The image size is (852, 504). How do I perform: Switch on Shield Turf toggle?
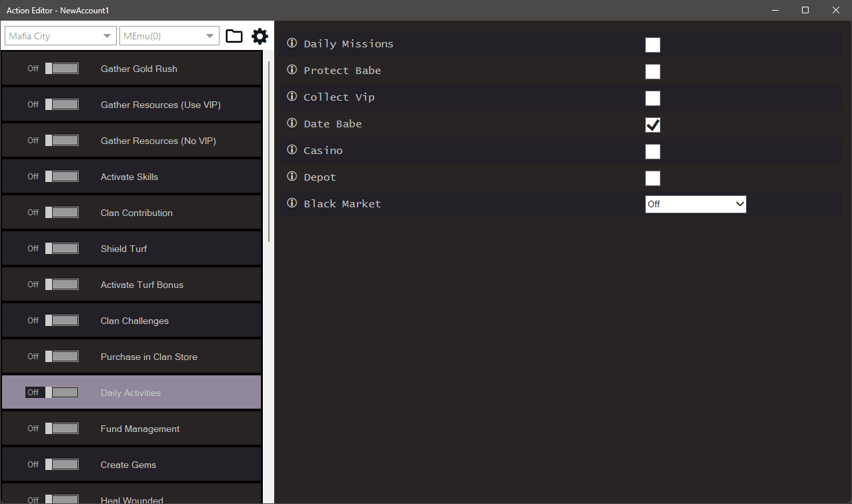pyautogui.click(x=62, y=249)
